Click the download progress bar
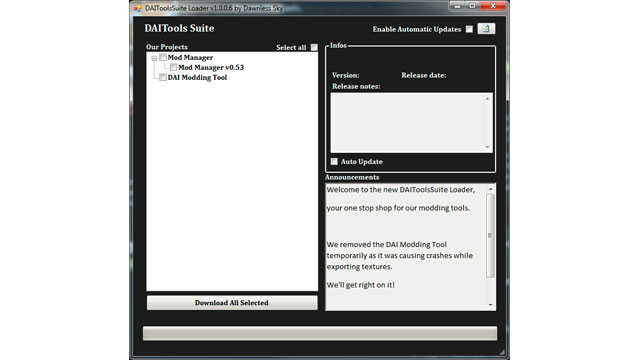 click(x=320, y=333)
